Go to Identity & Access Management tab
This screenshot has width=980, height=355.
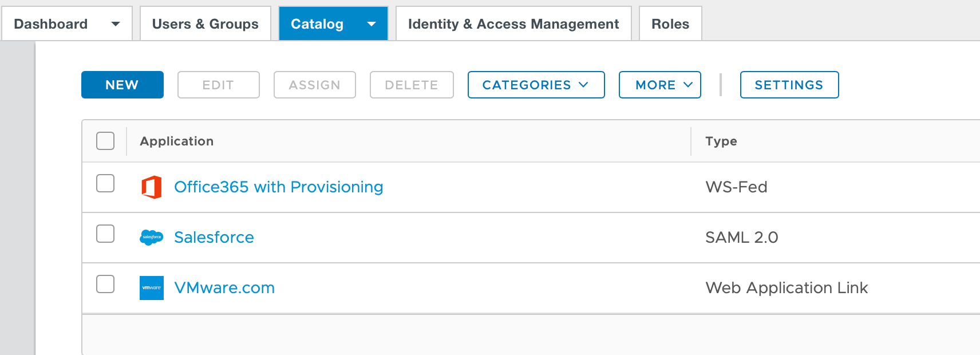513,24
